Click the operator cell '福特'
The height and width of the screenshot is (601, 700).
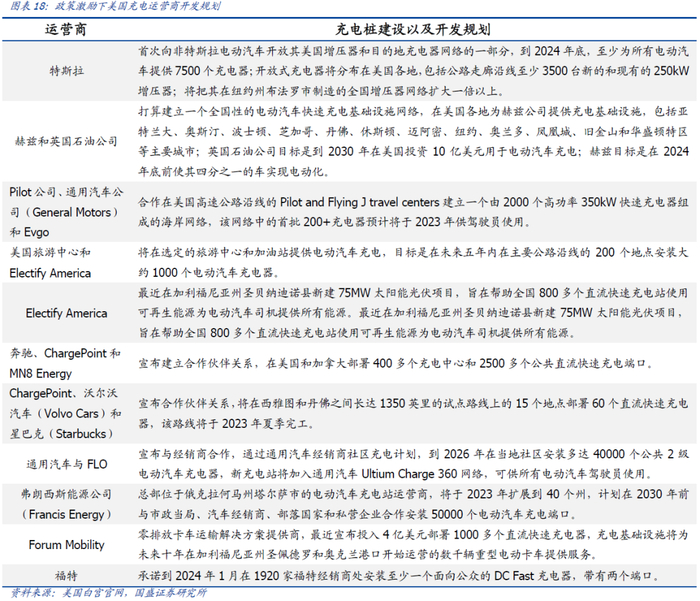point(66,576)
